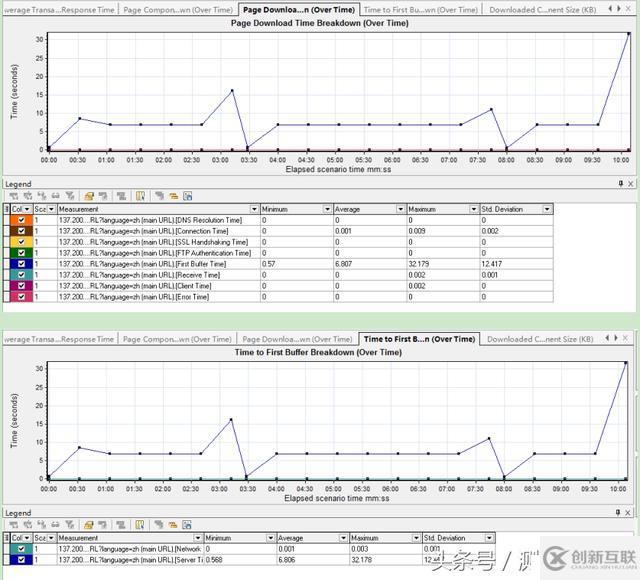Uncheck the Error Time row checkbox

pyautogui.click(x=22, y=297)
